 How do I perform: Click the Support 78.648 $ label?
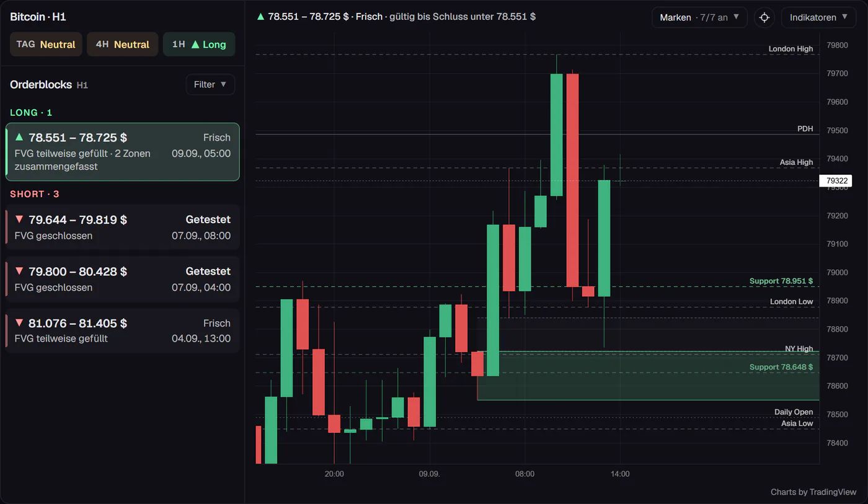[x=781, y=367]
